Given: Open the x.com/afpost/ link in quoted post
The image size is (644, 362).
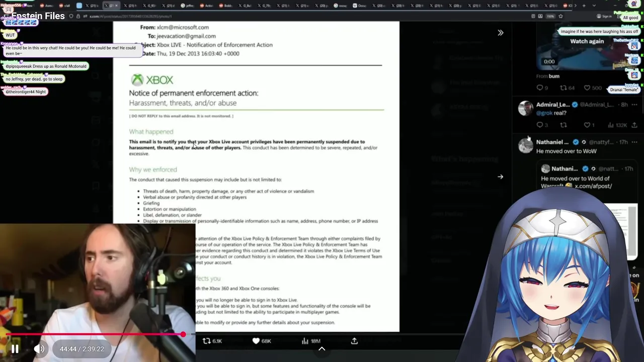Looking at the screenshot, I should coord(593,186).
